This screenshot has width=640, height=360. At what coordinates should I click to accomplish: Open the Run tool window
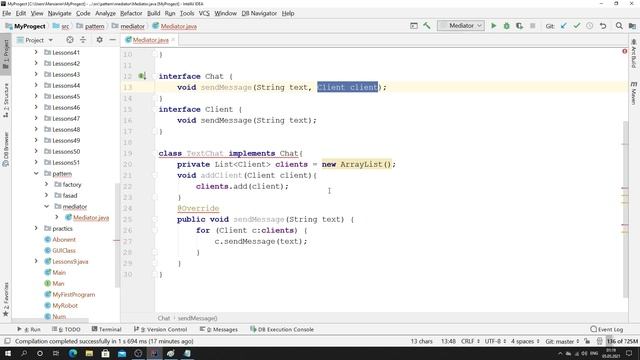tap(29, 329)
